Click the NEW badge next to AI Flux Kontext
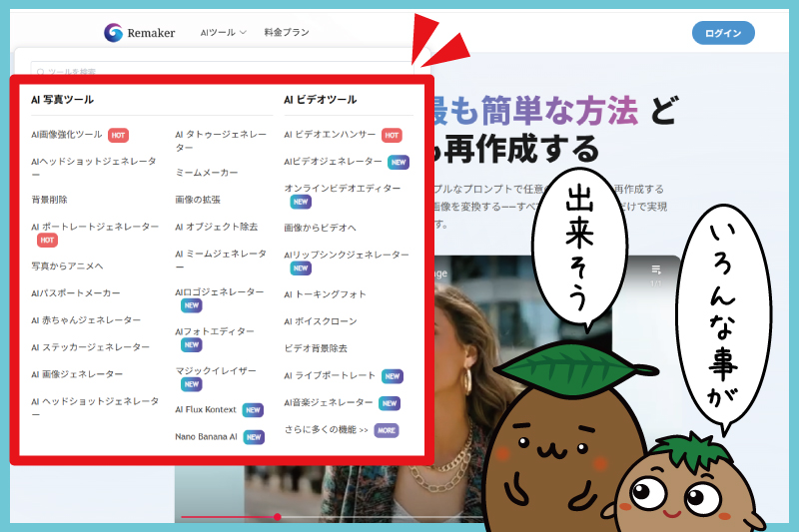799x532 pixels. (x=253, y=410)
